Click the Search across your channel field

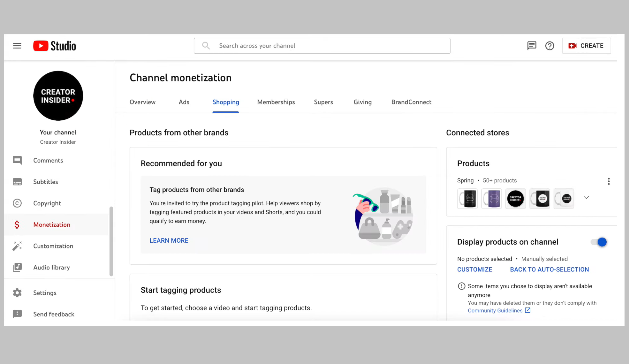[322, 46]
